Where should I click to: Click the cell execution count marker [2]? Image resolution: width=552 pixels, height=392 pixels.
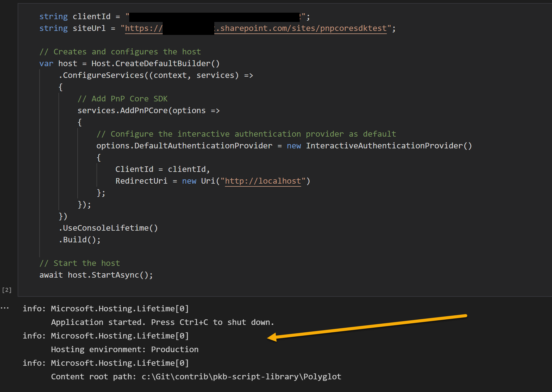coord(6,290)
